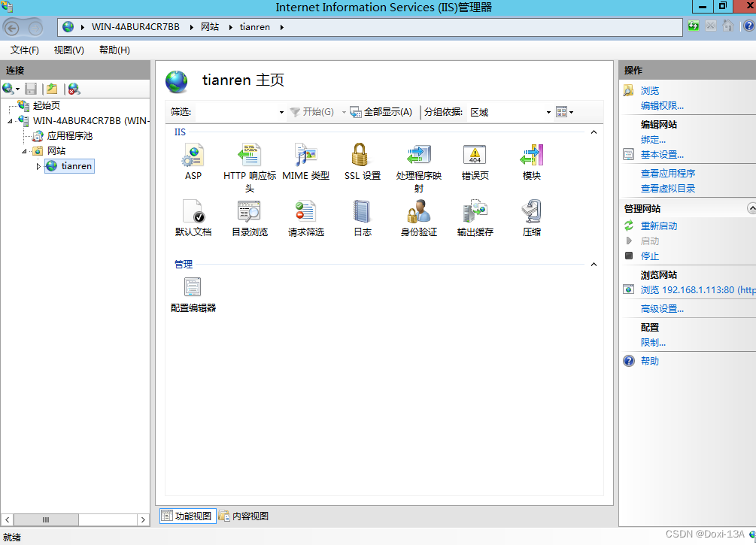This screenshot has width=756, height=545.
Task: Open the 分组依据 区域 dropdown
Action: click(x=548, y=112)
